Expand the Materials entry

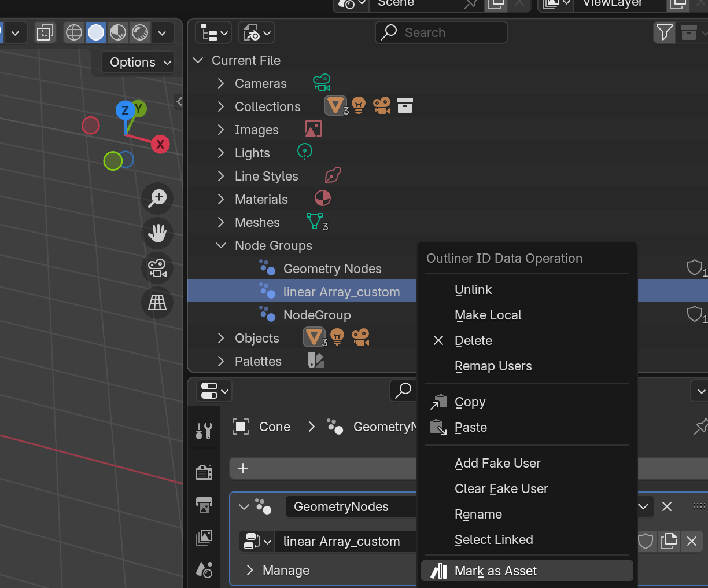click(x=221, y=199)
